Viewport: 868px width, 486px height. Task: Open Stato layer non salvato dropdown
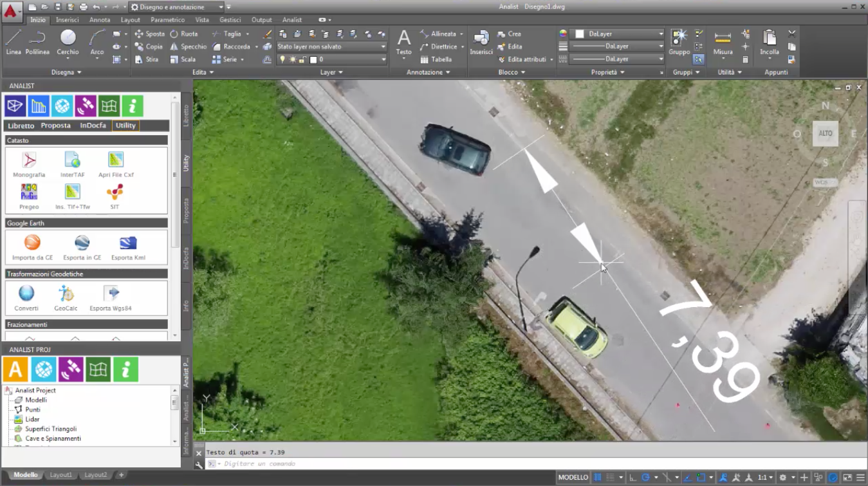pos(331,46)
